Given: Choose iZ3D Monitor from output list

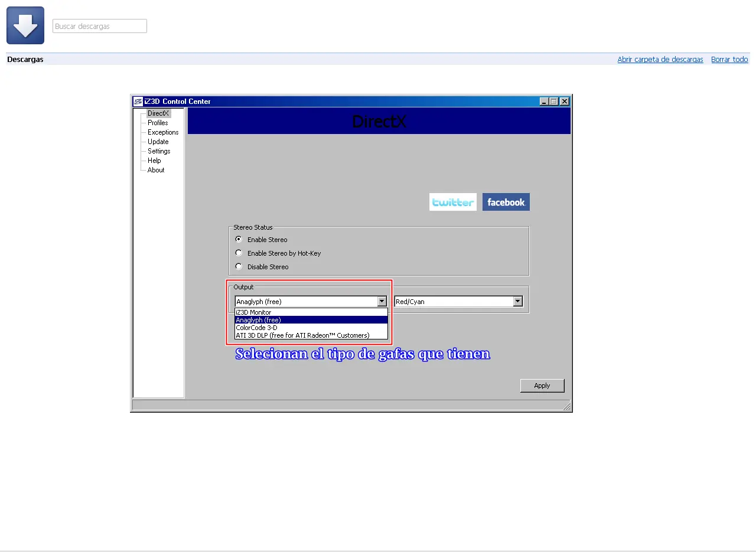Looking at the screenshot, I should coord(311,312).
